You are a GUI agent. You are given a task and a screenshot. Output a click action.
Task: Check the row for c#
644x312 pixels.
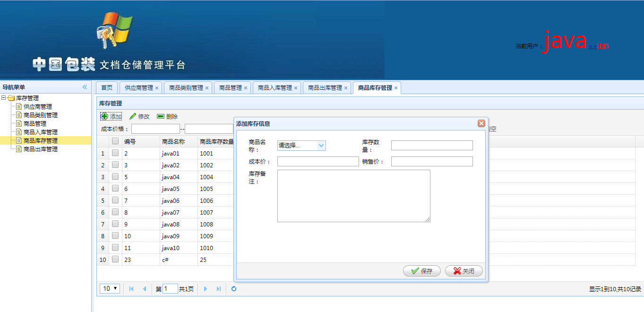coord(115,259)
